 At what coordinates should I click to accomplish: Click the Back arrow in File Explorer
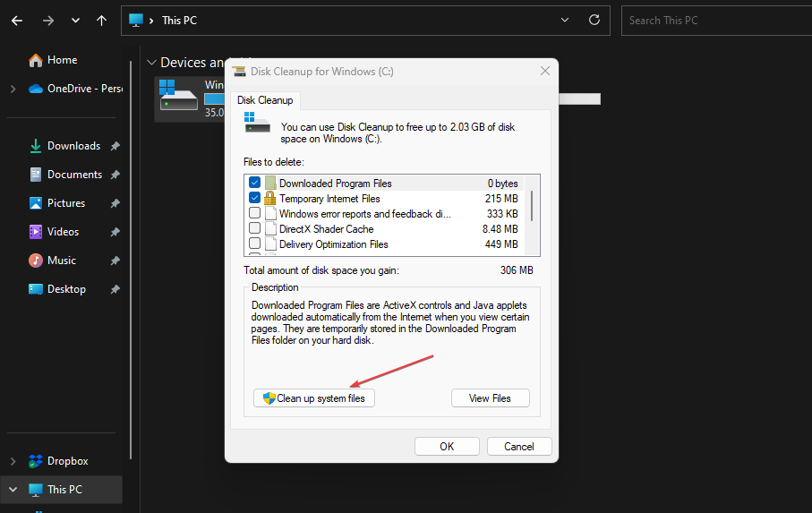click(17, 20)
